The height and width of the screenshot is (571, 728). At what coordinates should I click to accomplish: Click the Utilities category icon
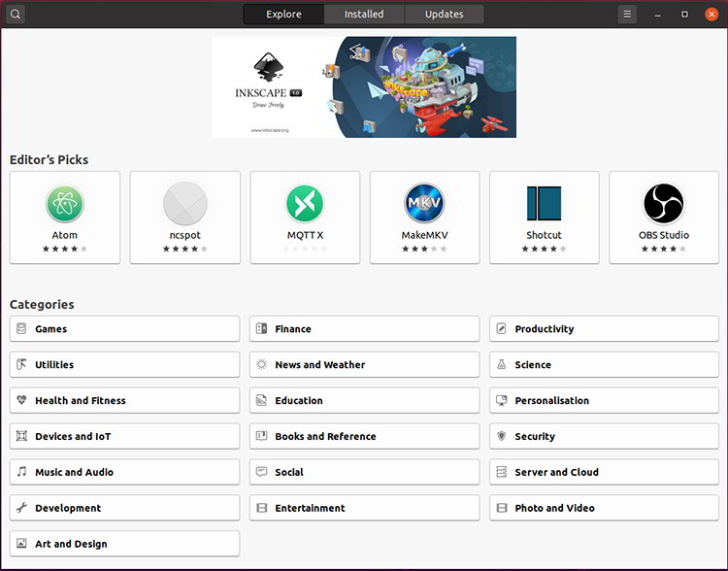click(21, 364)
